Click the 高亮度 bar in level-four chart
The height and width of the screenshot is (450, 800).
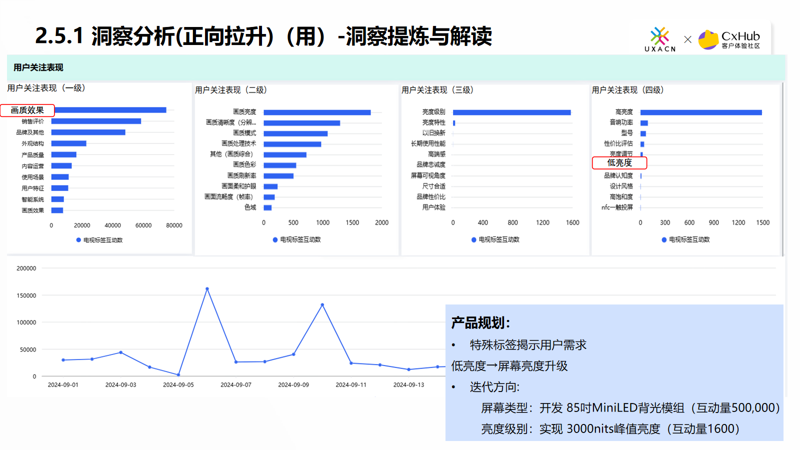(x=700, y=112)
